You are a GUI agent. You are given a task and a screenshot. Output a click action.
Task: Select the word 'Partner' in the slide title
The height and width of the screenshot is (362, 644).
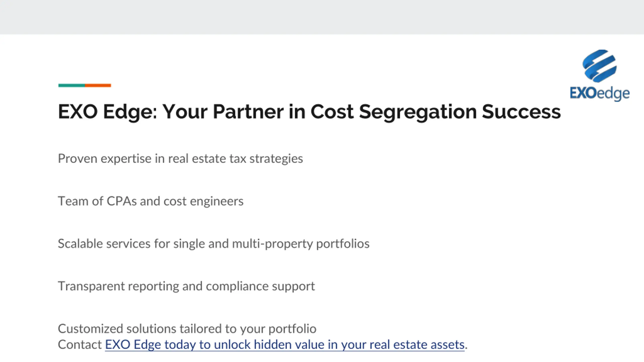tap(248, 112)
